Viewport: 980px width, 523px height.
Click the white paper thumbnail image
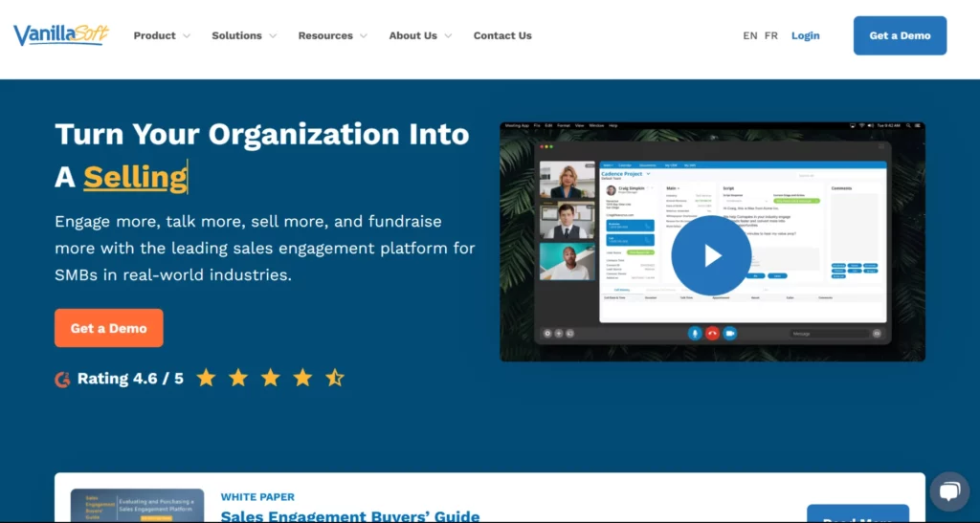(x=137, y=506)
